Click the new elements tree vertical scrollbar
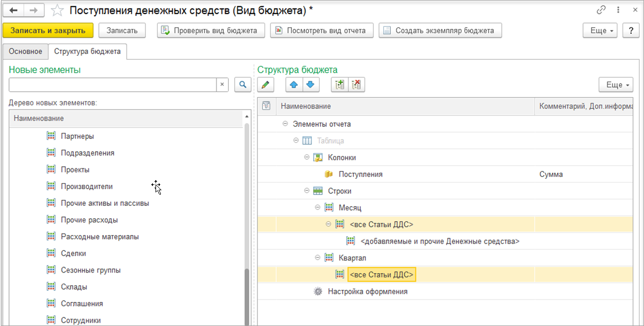Viewport: 644px width, 326px height. click(247, 294)
